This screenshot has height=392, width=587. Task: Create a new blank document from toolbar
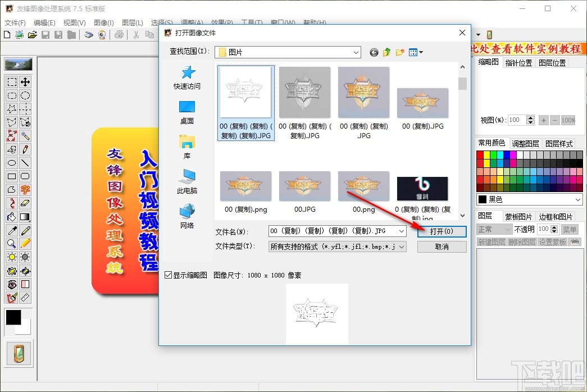[x=7, y=35]
